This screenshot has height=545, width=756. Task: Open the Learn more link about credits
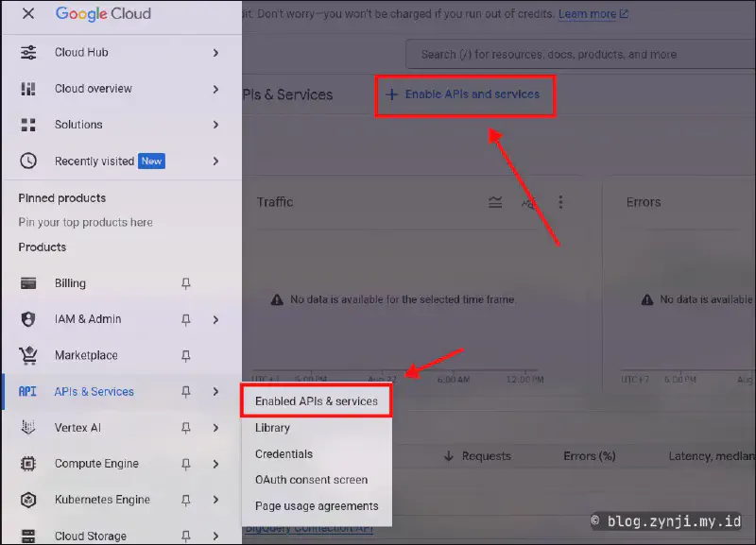[x=588, y=13]
